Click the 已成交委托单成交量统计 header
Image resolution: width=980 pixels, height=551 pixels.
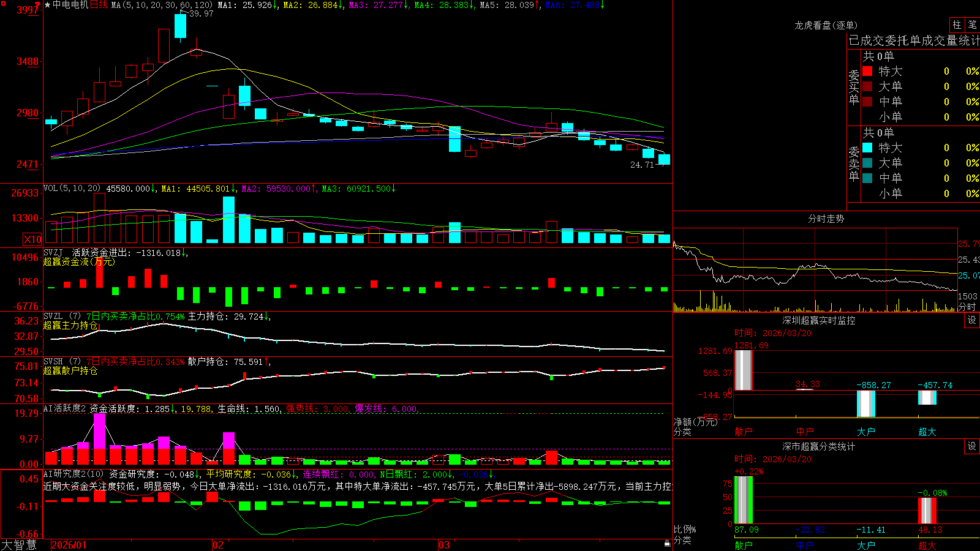click(914, 40)
